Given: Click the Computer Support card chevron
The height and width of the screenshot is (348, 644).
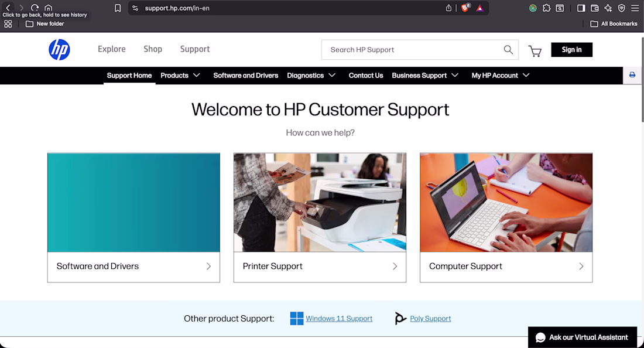Looking at the screenshot, I should pos(581,266).
